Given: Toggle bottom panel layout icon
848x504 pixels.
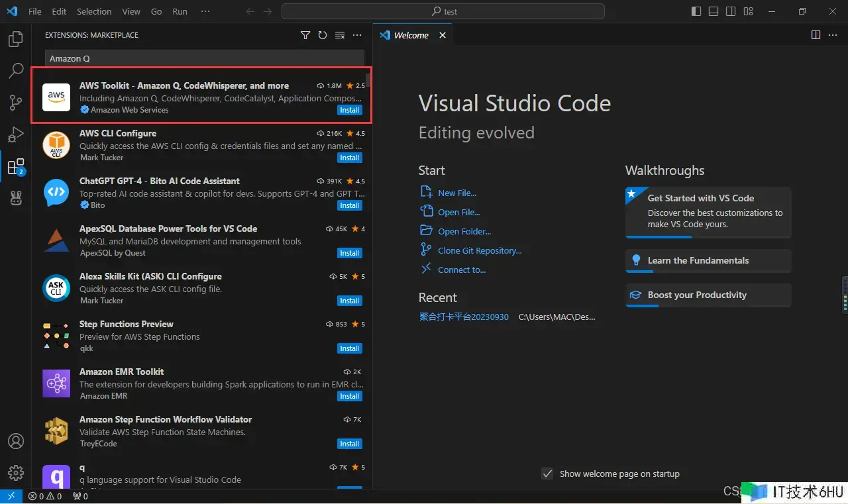Looking at the screenshot, I should click(714, 11).
